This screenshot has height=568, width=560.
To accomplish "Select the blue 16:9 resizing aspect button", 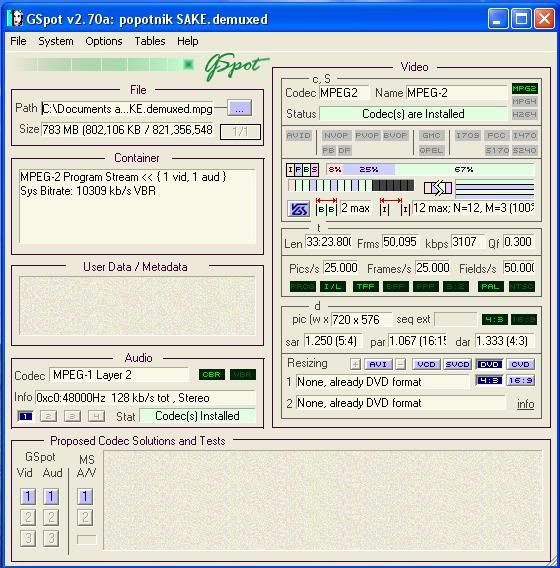I will pyautogui.click(x=521, y=380).
